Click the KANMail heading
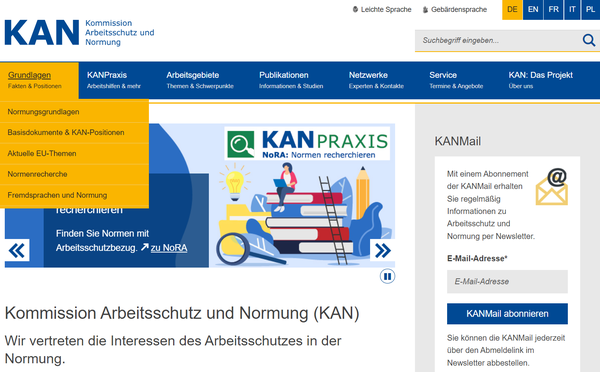The image size is (600, 372). pyautogui.click(x=458, y=141)
